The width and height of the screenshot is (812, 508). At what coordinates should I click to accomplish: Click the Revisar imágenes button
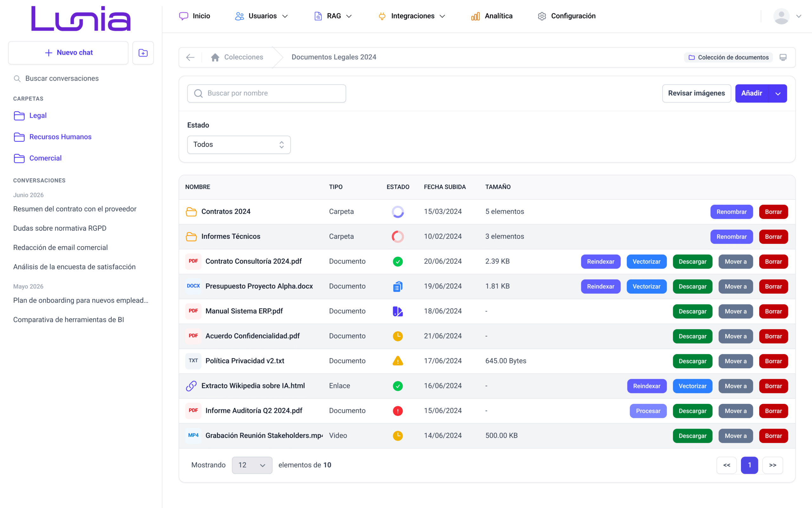tap(696, 93)
